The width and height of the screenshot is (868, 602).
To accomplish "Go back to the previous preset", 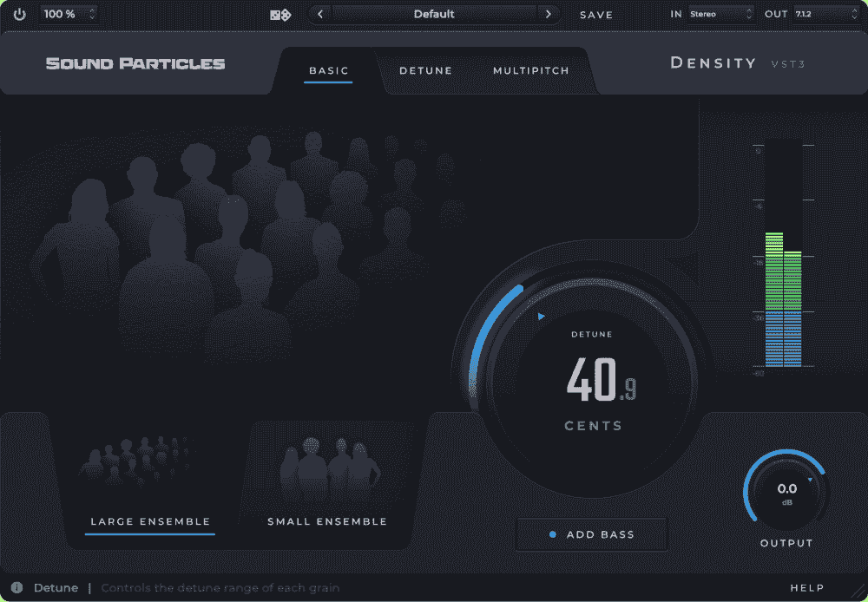I will pyautogui.click(x=320, y=14).
